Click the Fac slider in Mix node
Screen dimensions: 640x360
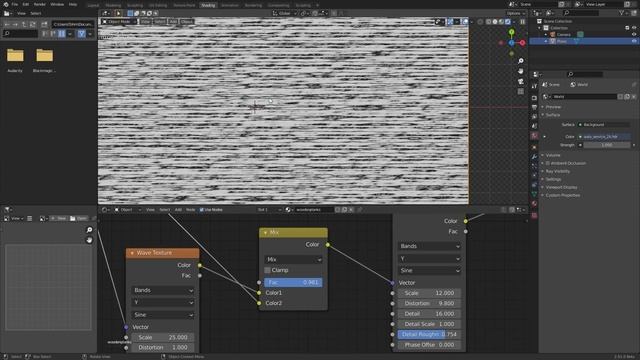(x=293, y=282)
